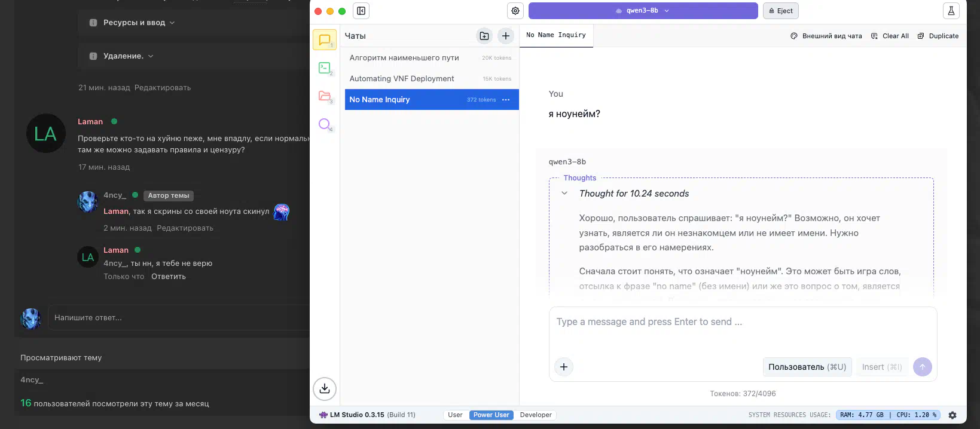This screenshot has width=980, height=429.
Task: Click the 'Пользователь (⌘U)' role button
Action: tap(807, 367)
